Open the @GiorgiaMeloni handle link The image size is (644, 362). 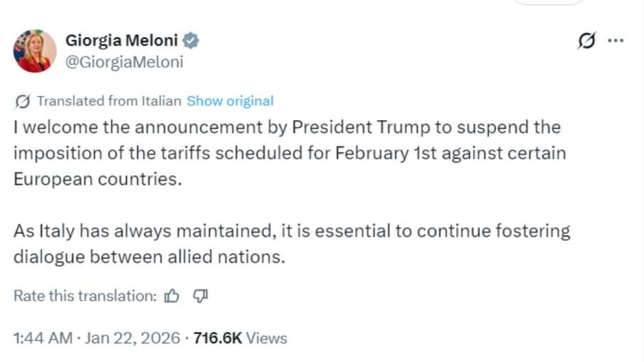coord(124,62)
